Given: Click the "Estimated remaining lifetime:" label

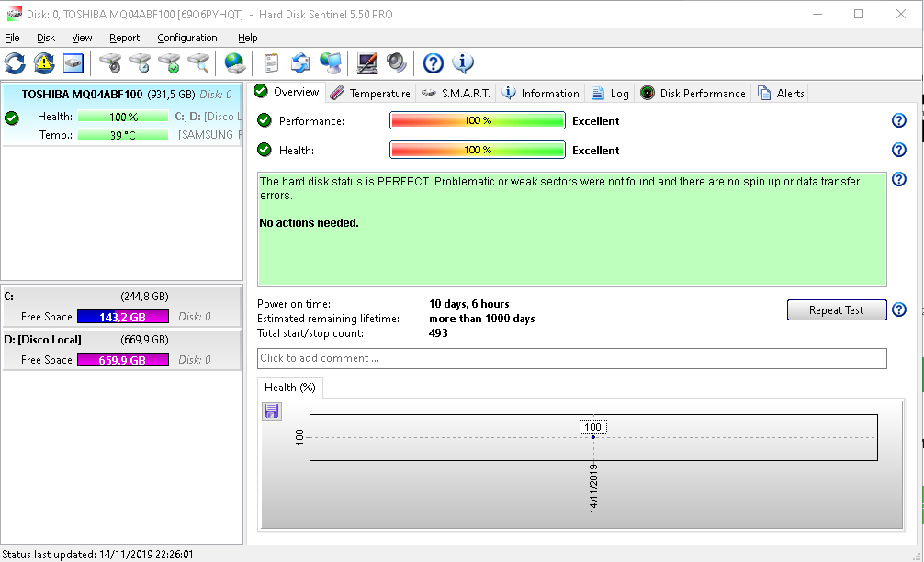Looking at the screenshot, I should [328, 319].
